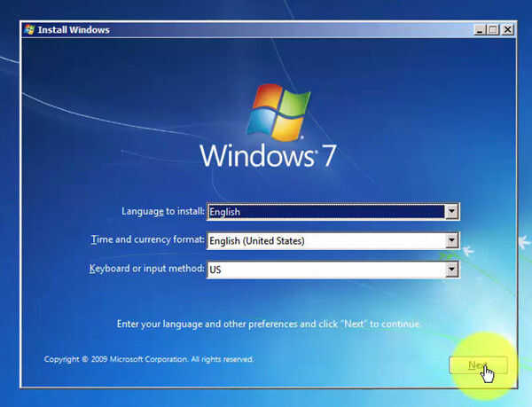Click the 'Language to install:' label
This screenshot has height=407, width=532.
pos(163,211)
